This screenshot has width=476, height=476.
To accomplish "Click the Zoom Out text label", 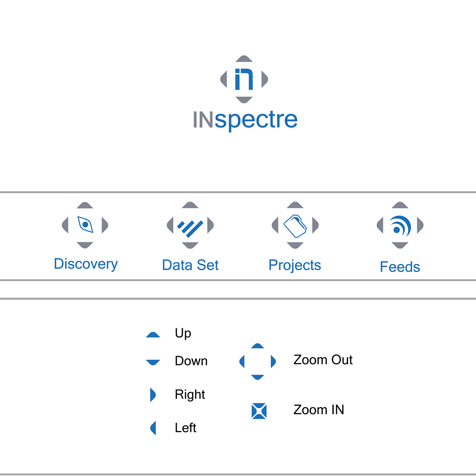I will point(323,360).
